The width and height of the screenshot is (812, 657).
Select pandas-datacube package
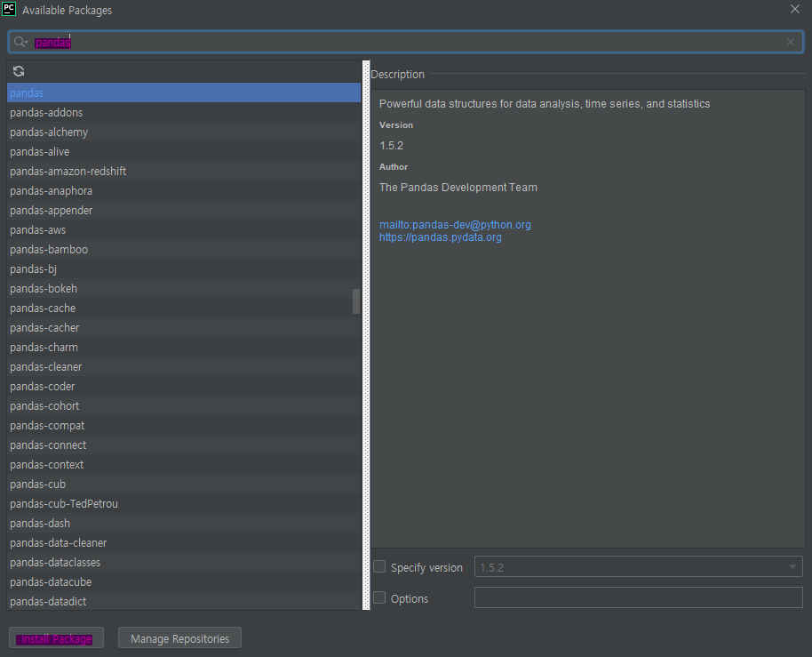point(184,581)
